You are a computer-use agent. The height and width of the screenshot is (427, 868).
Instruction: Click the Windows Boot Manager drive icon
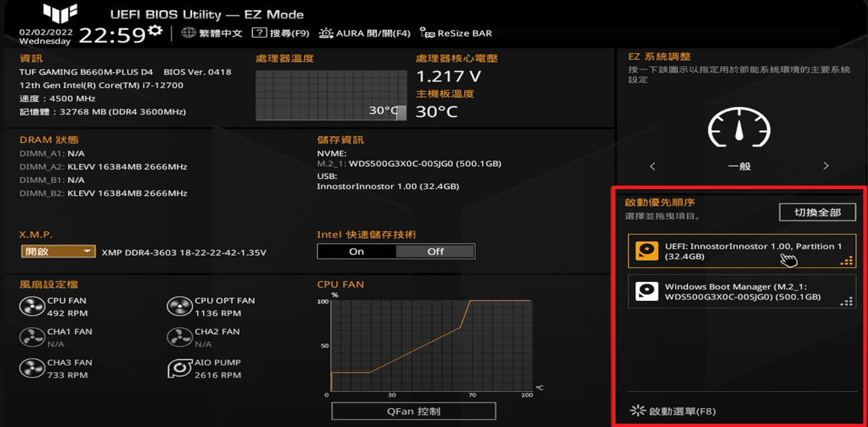pos(647,291)
